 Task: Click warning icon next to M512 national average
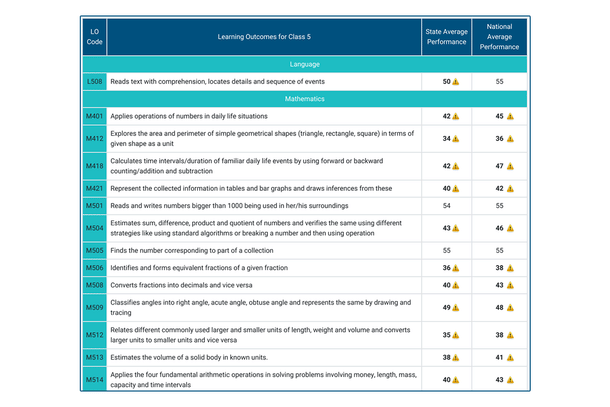(509, 335)
